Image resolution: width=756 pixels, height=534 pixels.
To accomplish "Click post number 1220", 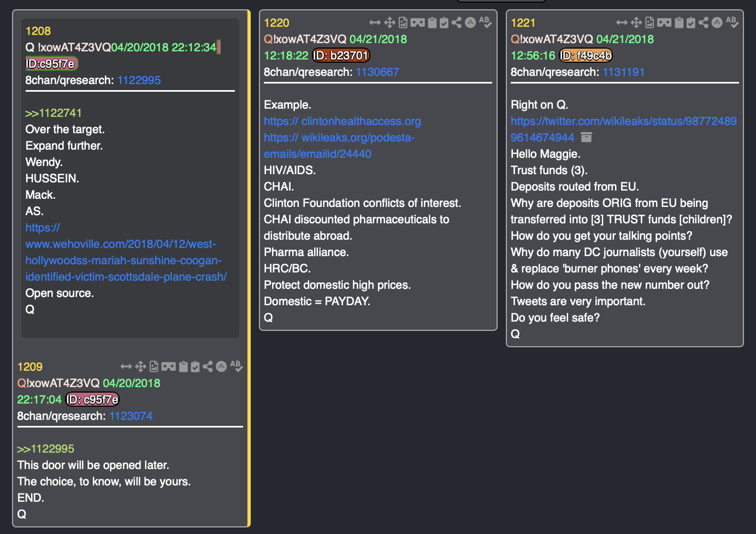I will point(276,23).
